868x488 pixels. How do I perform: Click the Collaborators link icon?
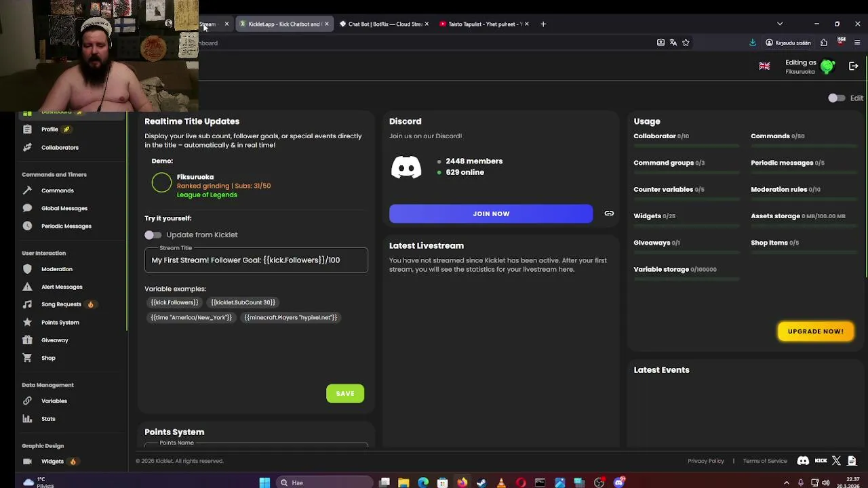27,147
